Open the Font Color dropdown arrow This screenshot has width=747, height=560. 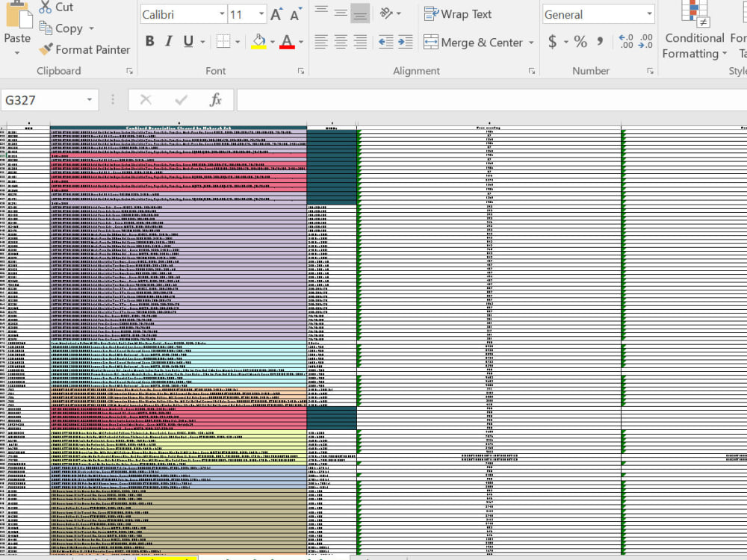click(x=300, y=42)
